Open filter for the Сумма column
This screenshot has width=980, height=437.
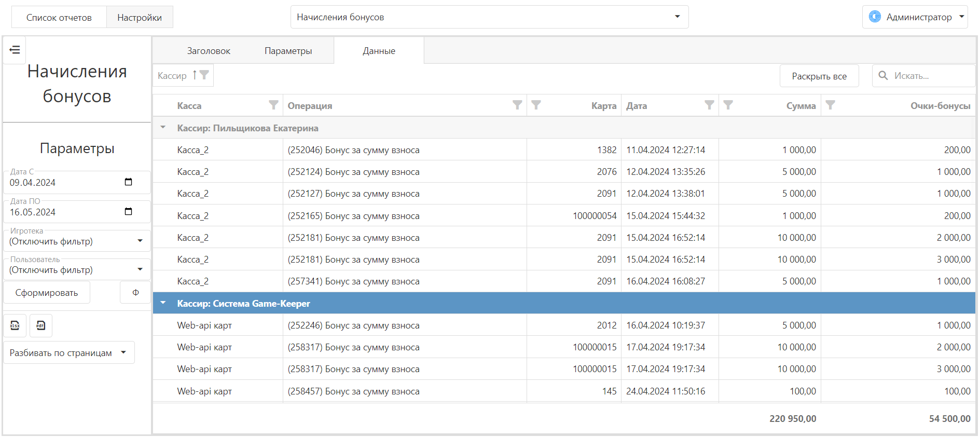tap(728, 105)
